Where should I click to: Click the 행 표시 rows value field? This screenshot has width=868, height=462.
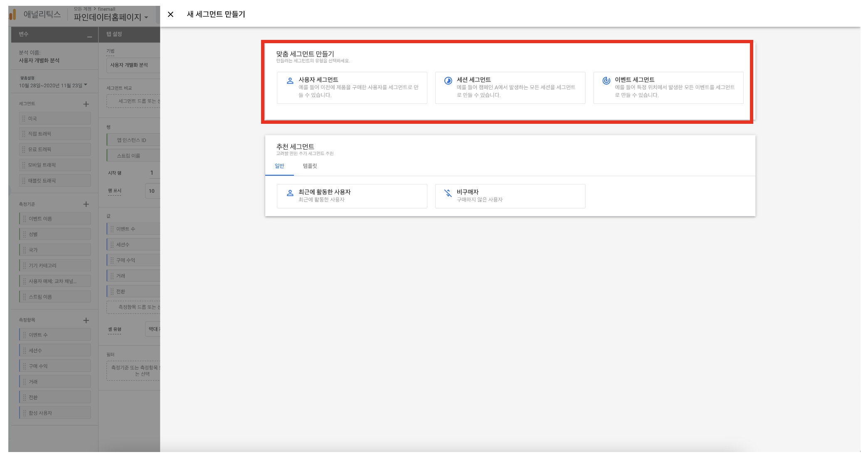pos(153,191)
